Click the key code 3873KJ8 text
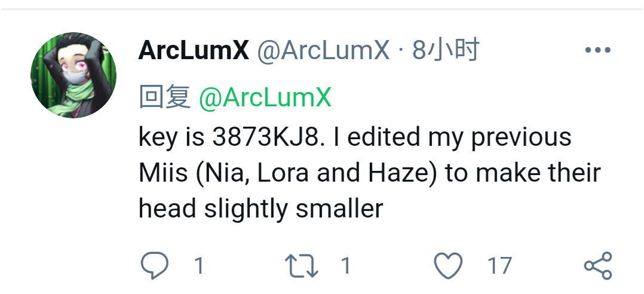644x294 pixels. (268, 137)
